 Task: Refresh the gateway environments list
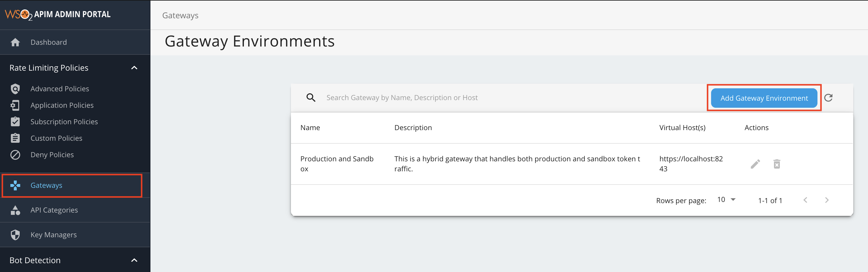tap(828, 98)
